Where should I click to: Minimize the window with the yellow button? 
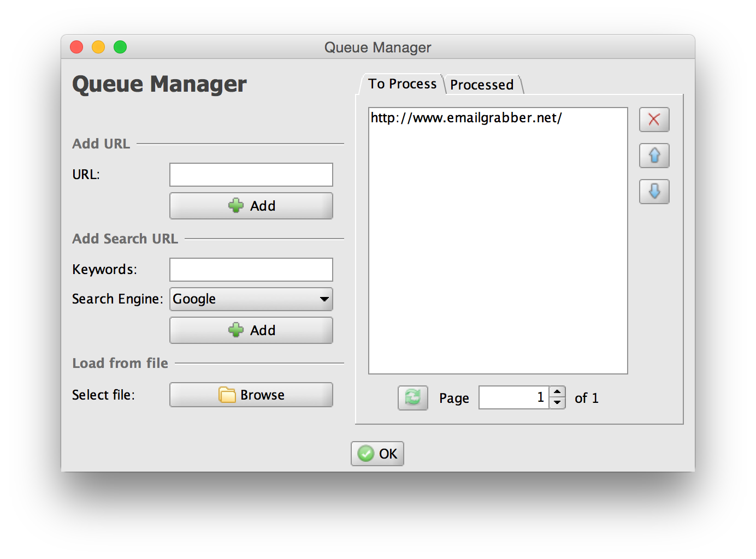(x=98, y=47)
